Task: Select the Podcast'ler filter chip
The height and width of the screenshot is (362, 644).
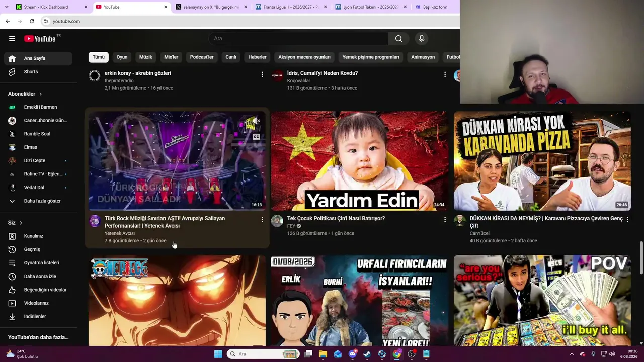Action: click(202, 57)
